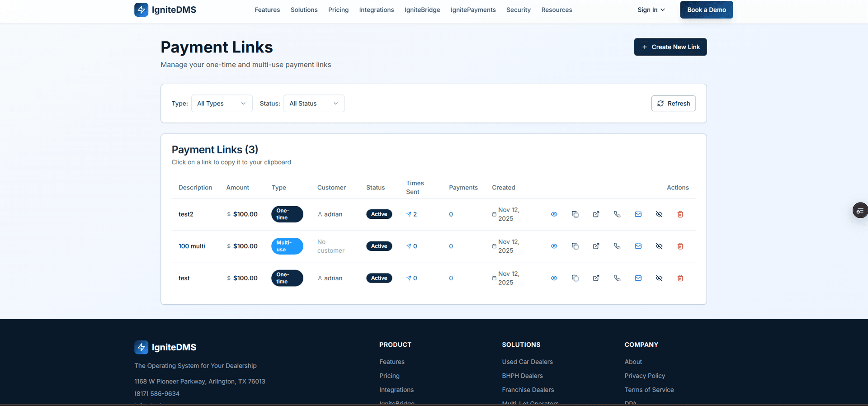Viewport: 868px width, 406px height.
Task: Open the About footer link
Action: point(633,362)
